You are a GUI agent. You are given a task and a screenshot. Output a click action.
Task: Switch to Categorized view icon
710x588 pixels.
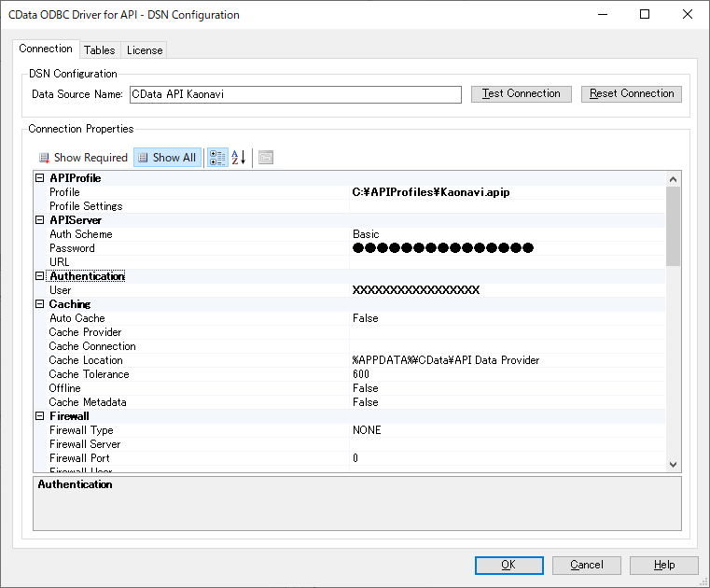pyautogui.click(x=217, y=158)
